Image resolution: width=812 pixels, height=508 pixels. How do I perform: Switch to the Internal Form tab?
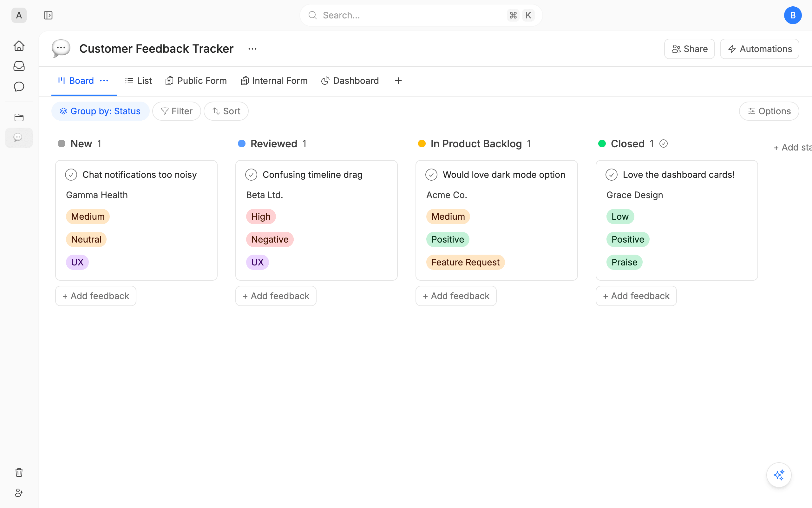274,81
